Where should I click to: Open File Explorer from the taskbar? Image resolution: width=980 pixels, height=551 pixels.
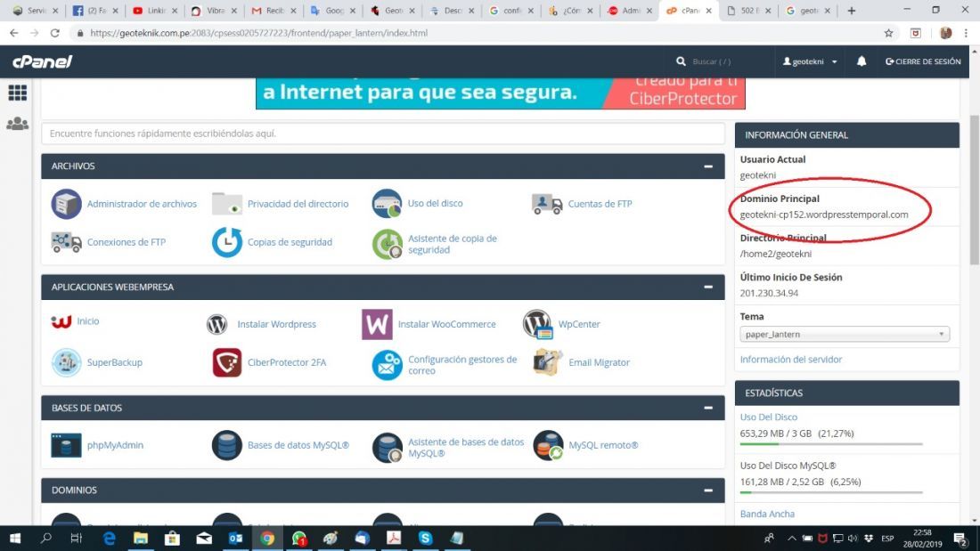coord(141,539)
